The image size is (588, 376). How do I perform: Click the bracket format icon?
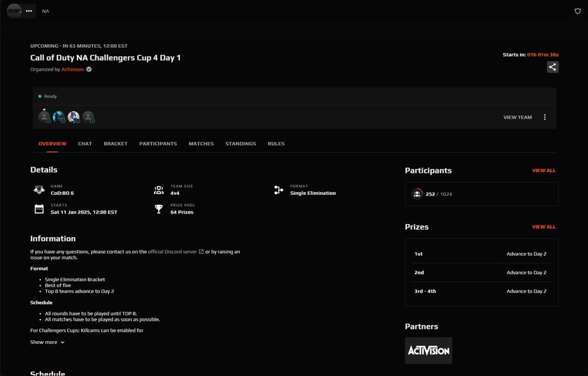[x=278, y=190]
